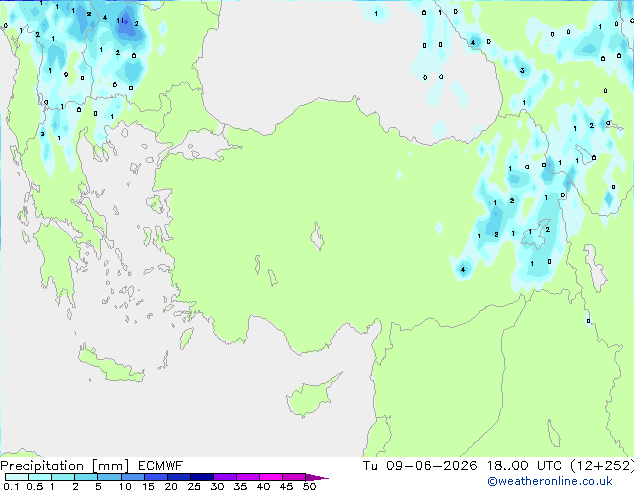Viewport: 634px width, 490px height.
Task: Pick the 15–20 mm legend swatch
Action: coord(156,477)
